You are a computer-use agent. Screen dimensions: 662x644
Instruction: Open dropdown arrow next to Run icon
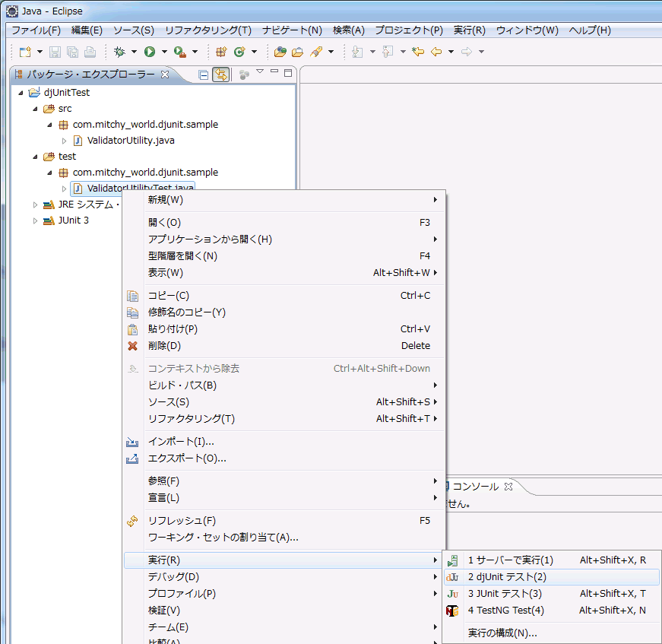pyautogui.click(x=164, y=52)
